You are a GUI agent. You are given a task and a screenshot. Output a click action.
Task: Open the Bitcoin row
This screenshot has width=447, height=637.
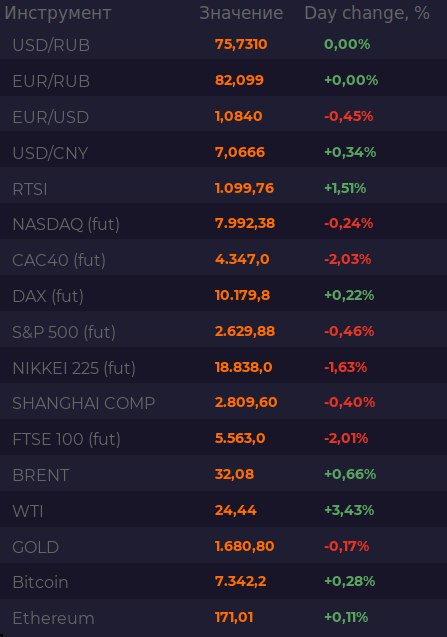coord(224,582)
